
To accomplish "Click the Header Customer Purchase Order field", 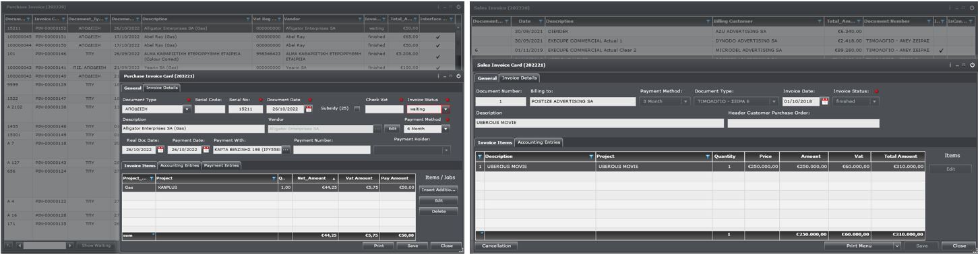I will coord(803,123).
